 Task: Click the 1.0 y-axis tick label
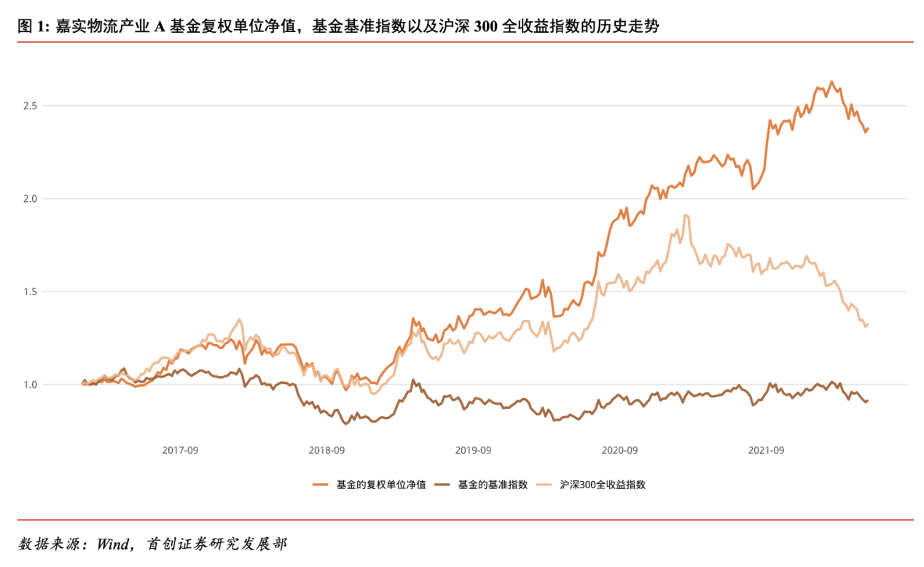click(29, 384)
